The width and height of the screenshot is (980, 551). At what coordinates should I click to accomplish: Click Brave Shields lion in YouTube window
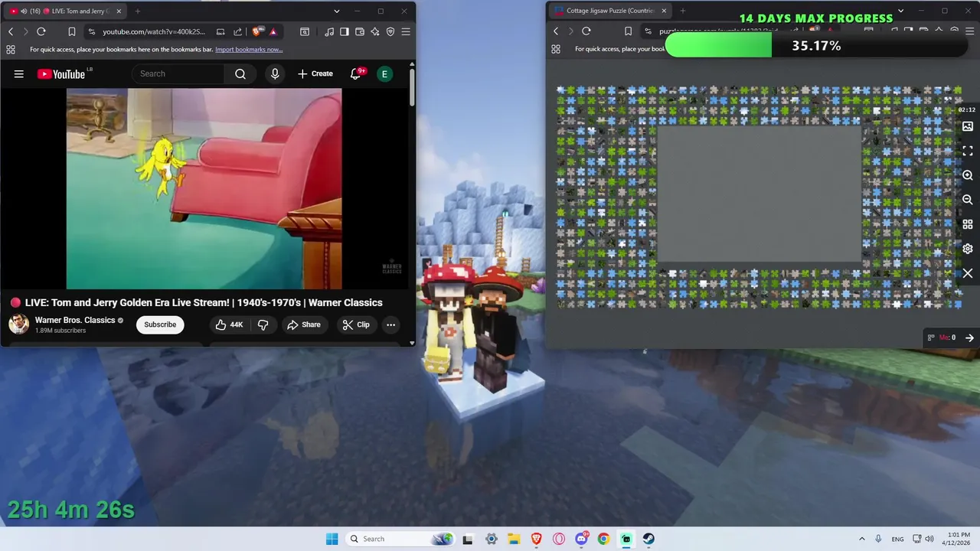click(x=257, y=31)
